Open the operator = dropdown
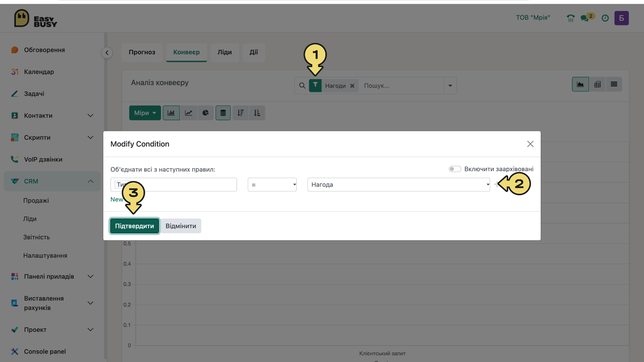 pyautogui.click(x=272, y=185)
